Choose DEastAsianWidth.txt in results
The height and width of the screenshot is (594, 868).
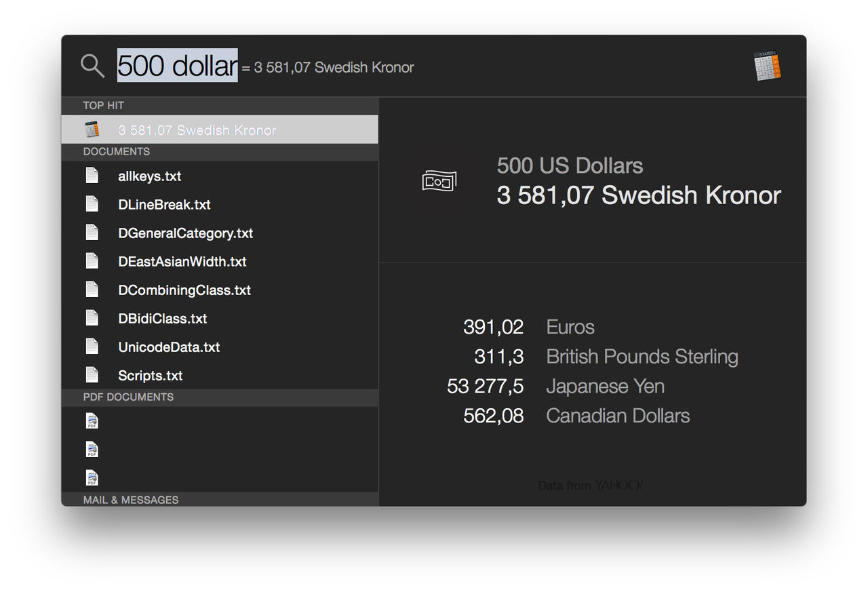(x=182, y=262)
